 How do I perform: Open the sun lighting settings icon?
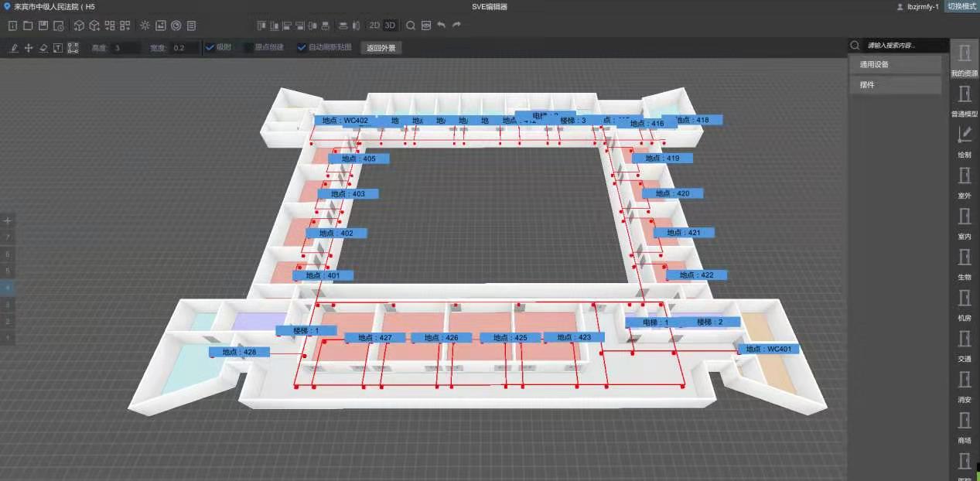(x=145, y=26)
